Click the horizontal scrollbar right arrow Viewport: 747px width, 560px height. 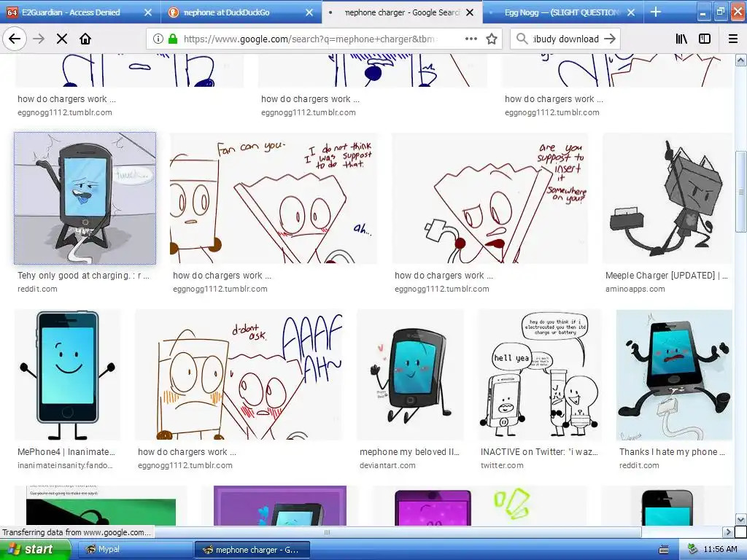[x=727, y=532]
